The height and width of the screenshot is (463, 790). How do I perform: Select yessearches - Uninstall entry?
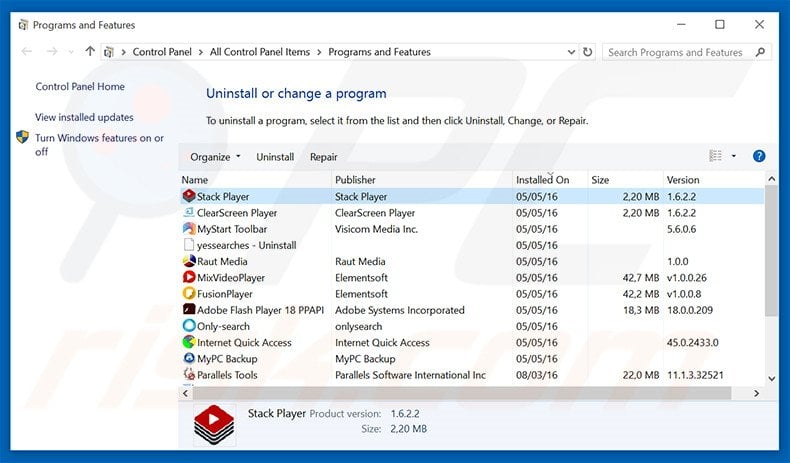click(x=246, y=245)
